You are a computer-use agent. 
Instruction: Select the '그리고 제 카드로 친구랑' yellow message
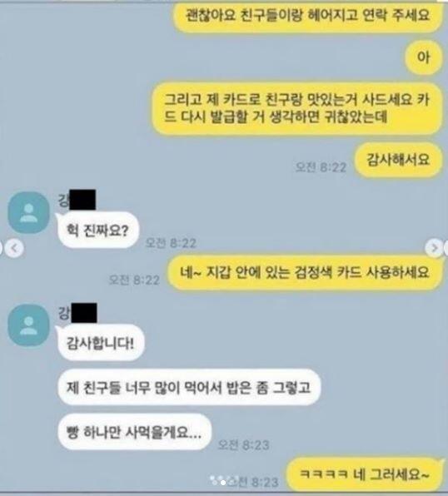296,108
